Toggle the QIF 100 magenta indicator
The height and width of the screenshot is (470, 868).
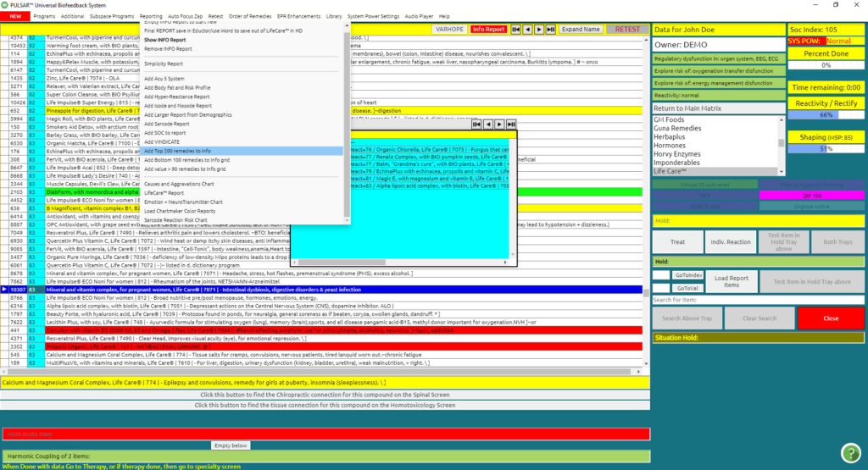pyautogui.click(x=811, y=195)
